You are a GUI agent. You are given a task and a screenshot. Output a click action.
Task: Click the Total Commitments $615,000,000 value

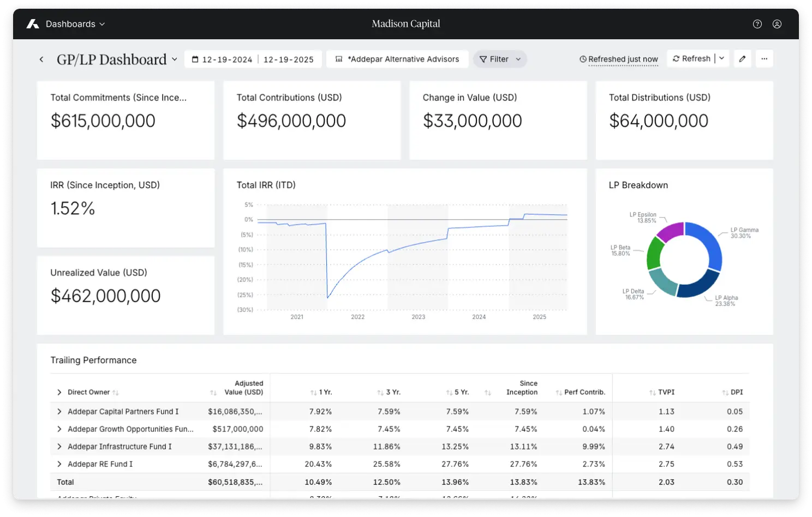pyautogui.click(x=103, y=121)
